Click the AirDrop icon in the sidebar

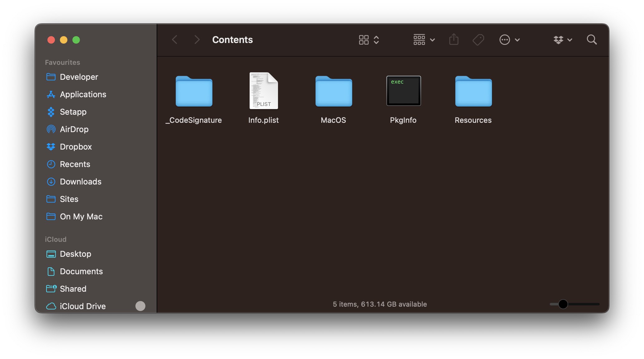(51, 129)
